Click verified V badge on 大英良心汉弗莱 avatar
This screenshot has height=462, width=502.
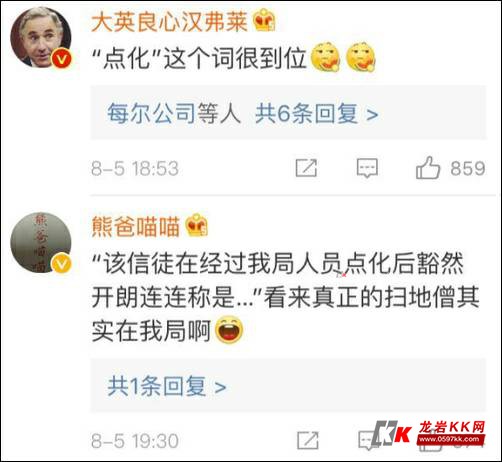[x=62, y=59]
